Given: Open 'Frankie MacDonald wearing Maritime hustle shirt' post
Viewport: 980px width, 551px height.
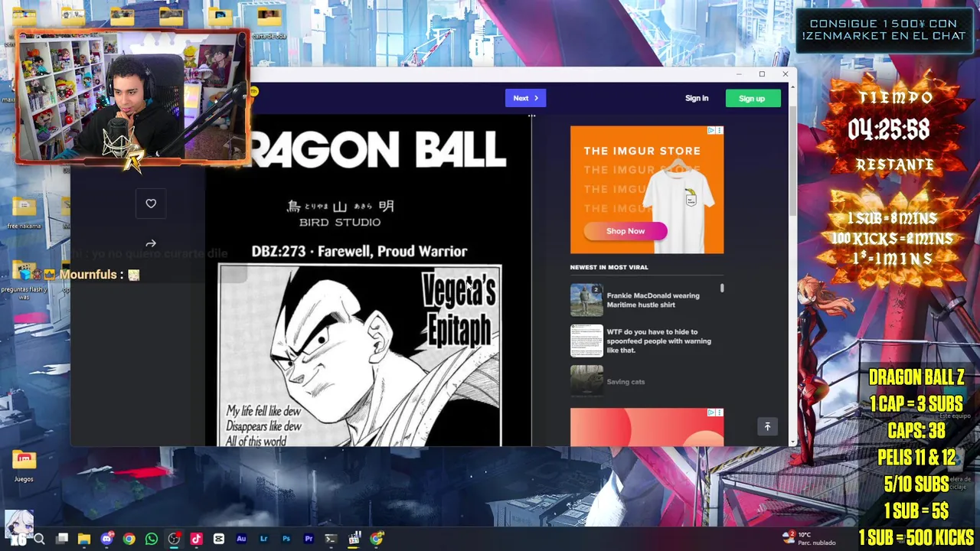Looking at the screenshot, I should 653,300.
